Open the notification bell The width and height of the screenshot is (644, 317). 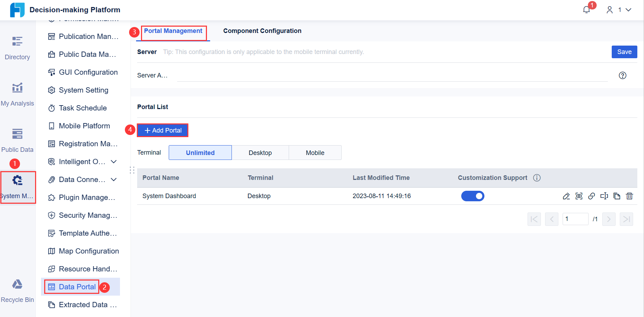586,10
